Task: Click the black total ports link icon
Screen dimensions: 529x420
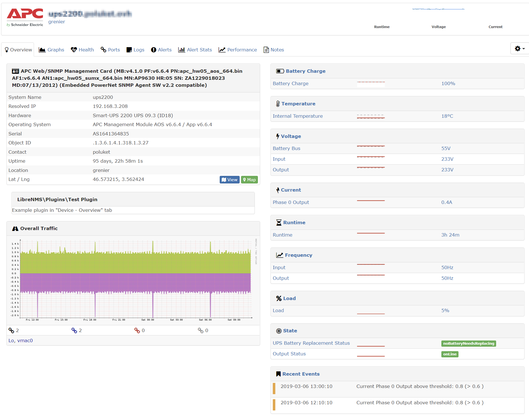Action: coord(11,330)
